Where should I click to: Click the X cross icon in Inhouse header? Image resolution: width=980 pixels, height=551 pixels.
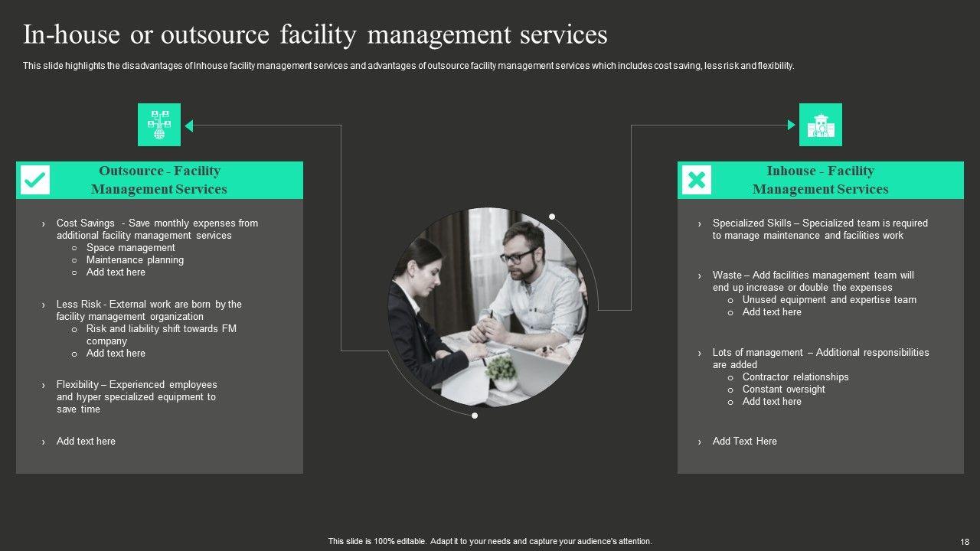pyautogui.click(x=696, y=181)
